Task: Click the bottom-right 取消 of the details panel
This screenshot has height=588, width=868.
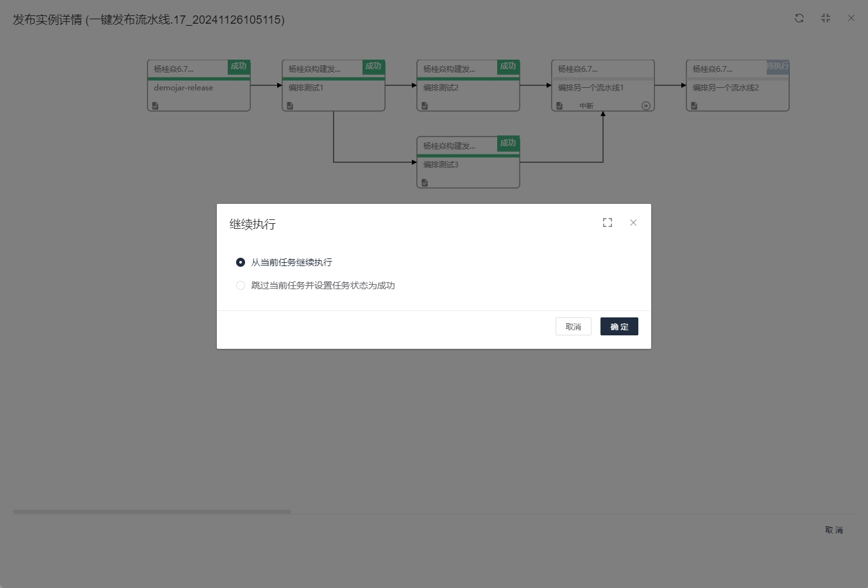Action: (834, 530)
